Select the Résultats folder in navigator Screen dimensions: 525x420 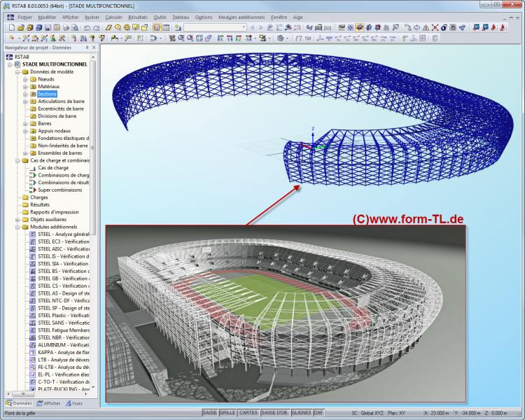pos(40,204)
